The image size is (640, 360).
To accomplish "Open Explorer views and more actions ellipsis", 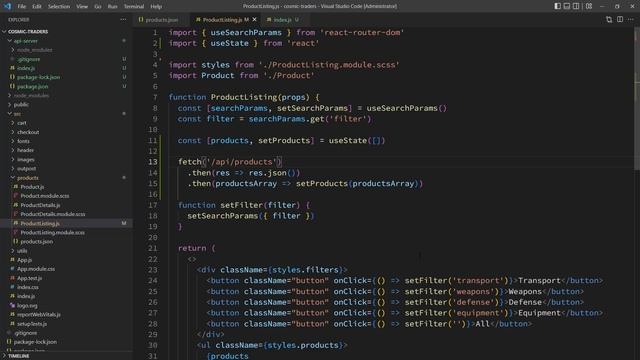I will (123, 20).
